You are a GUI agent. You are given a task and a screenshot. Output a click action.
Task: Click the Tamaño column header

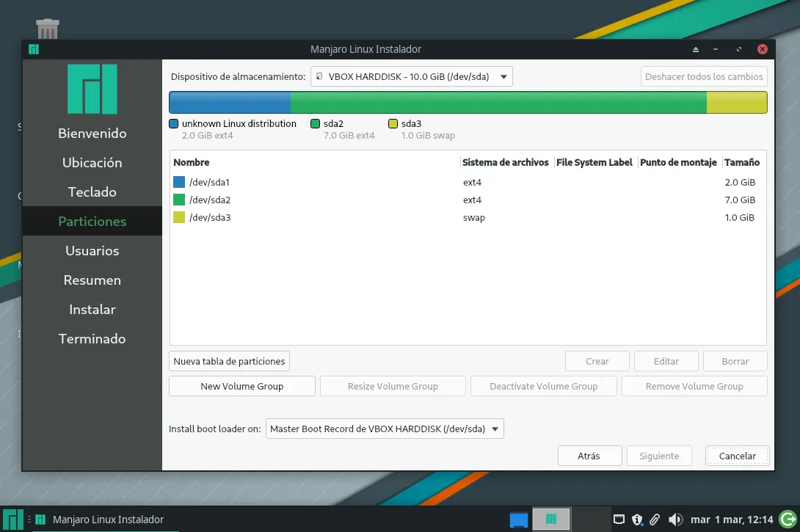point(742,162)
